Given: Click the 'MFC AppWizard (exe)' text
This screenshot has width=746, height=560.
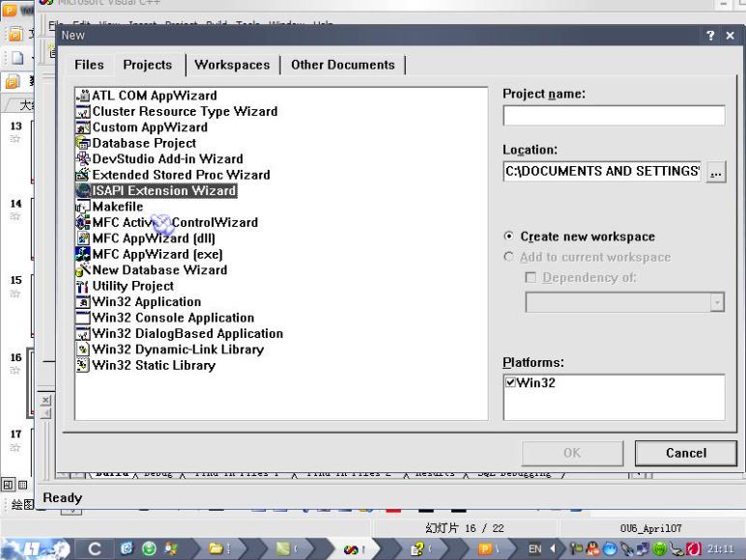Looking at the screenshot, I should [x=158, y=254].
